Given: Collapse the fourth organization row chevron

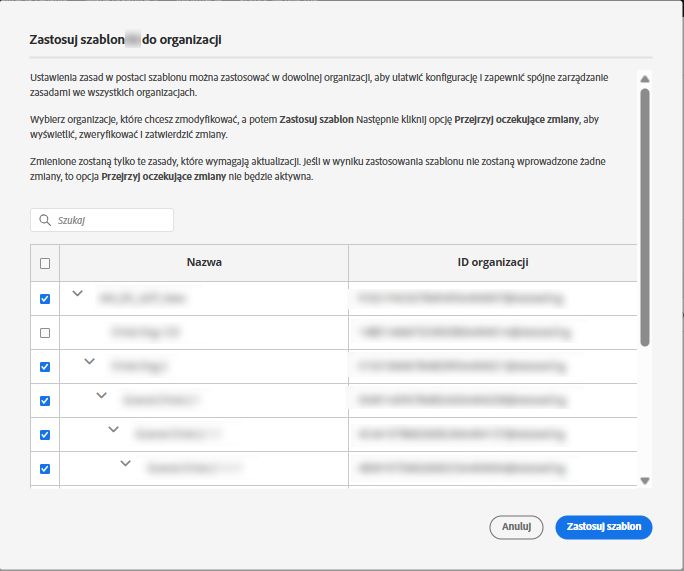Looking at the screenshot, I should tap(101, 395).
